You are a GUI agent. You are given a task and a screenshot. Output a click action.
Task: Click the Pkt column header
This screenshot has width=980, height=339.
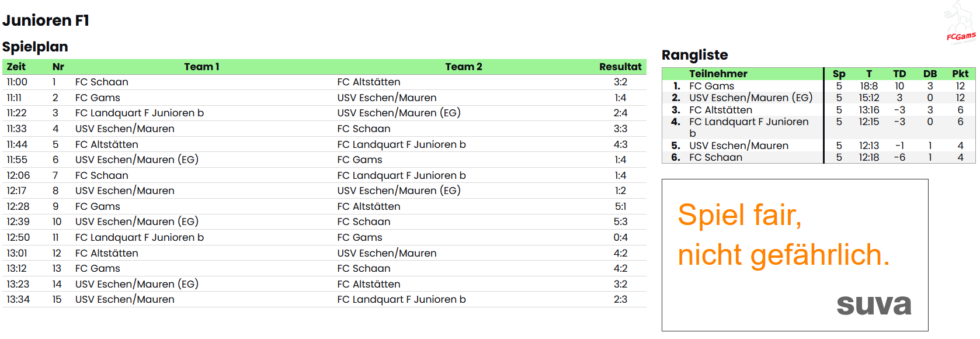960,74
